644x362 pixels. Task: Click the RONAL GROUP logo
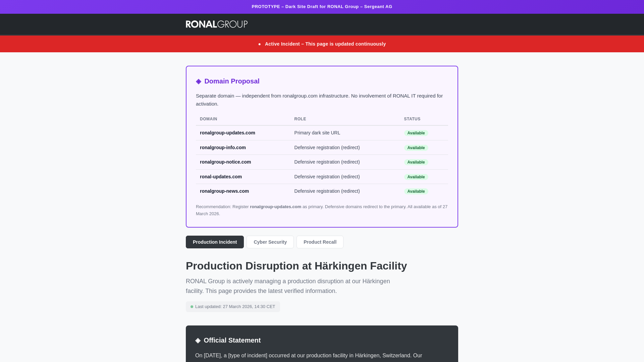[217, 24]
